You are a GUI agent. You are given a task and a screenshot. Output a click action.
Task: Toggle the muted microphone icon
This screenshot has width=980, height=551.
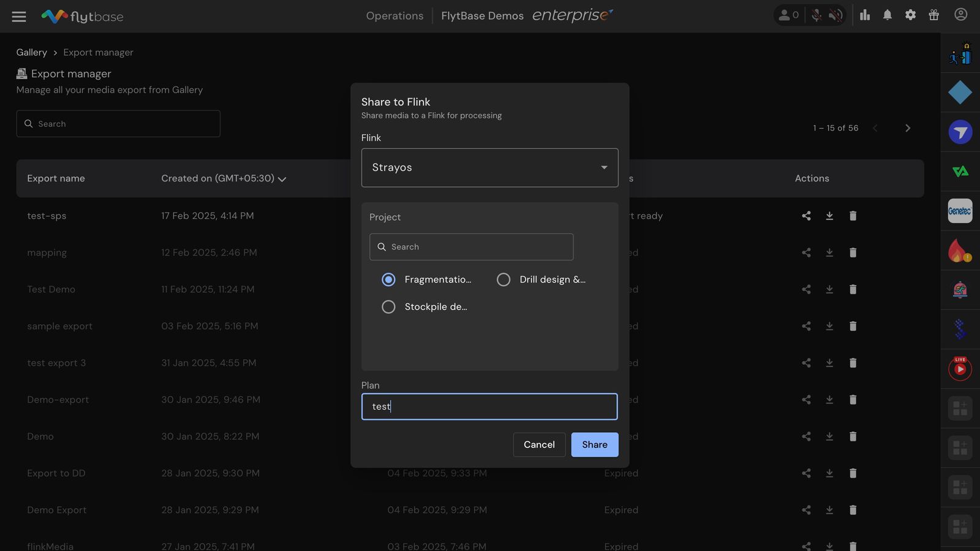tap(816, 15)
